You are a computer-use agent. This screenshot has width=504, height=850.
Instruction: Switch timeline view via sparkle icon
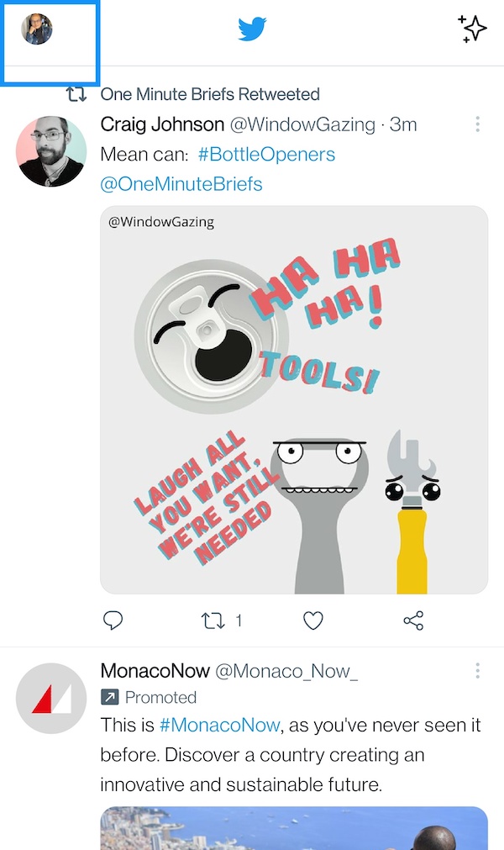(x=473, y=29)
